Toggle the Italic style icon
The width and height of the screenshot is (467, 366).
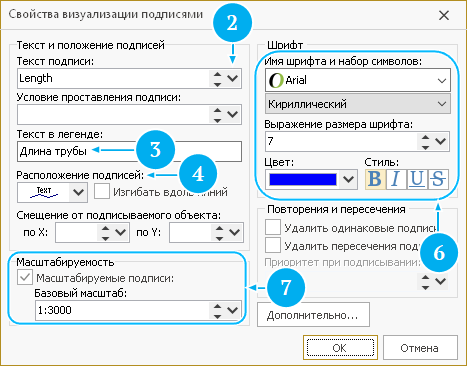click(396, 179)
